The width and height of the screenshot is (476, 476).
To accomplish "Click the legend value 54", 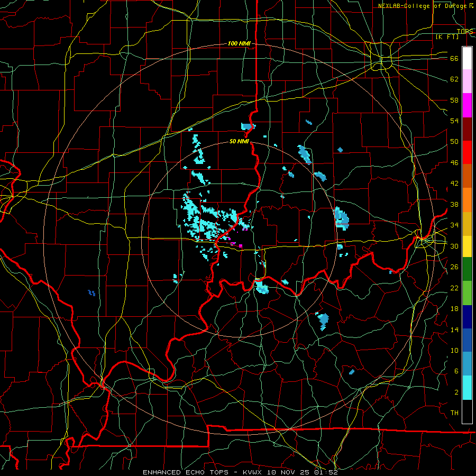I will [x=454, y=121].
